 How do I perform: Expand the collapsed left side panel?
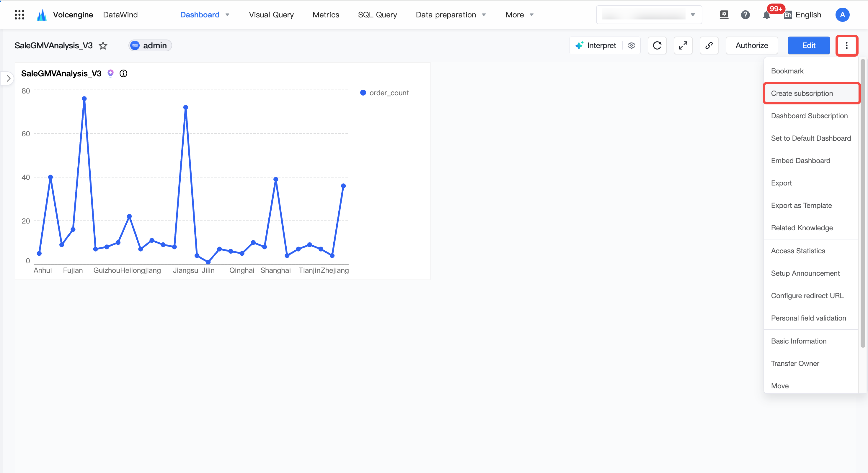(8, 78)
